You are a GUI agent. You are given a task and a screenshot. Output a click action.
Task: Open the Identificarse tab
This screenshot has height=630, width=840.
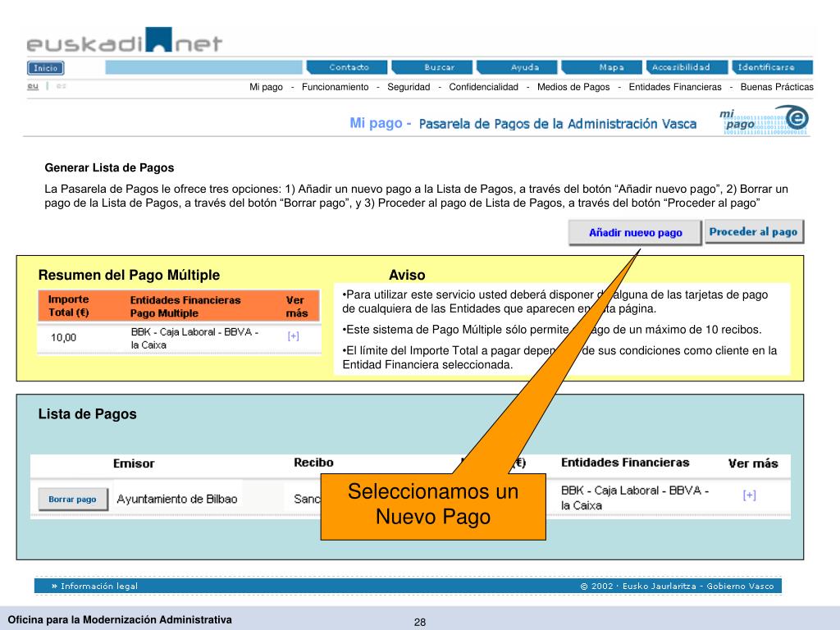point(772,67)
